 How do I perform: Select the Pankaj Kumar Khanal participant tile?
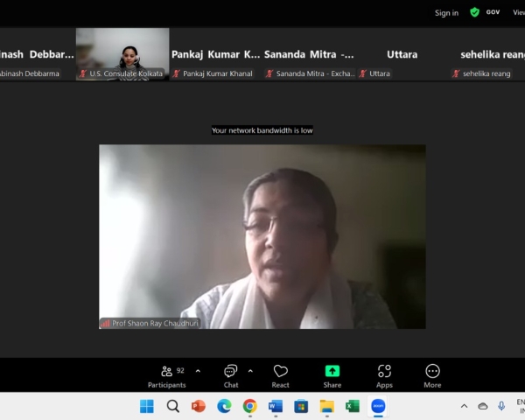[x=215, y=54]
